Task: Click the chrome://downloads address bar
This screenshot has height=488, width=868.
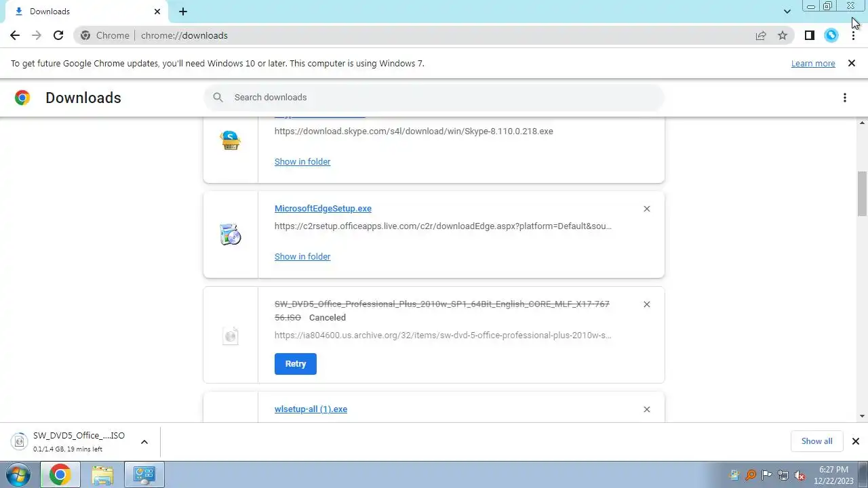Action: (x=434, y=35)
